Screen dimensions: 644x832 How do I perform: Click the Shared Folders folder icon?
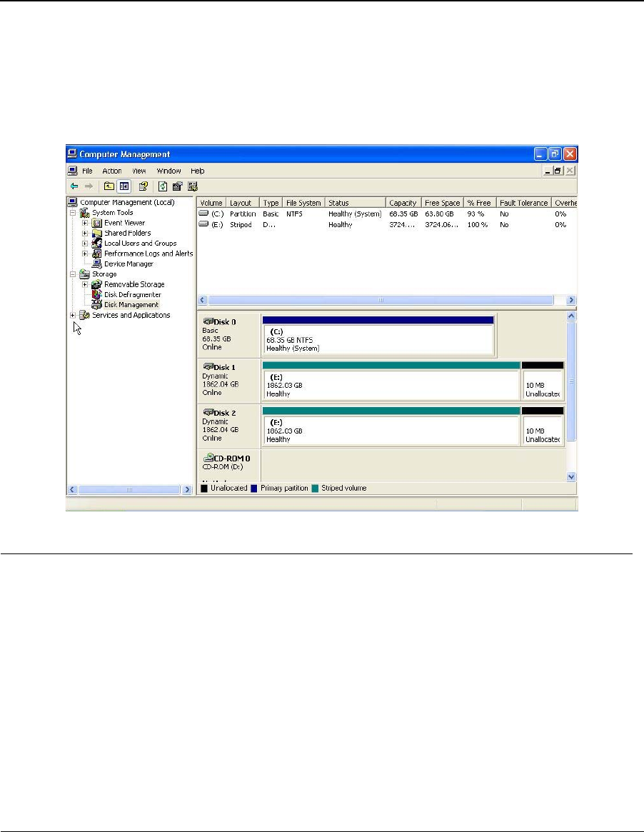pos(96,233)
